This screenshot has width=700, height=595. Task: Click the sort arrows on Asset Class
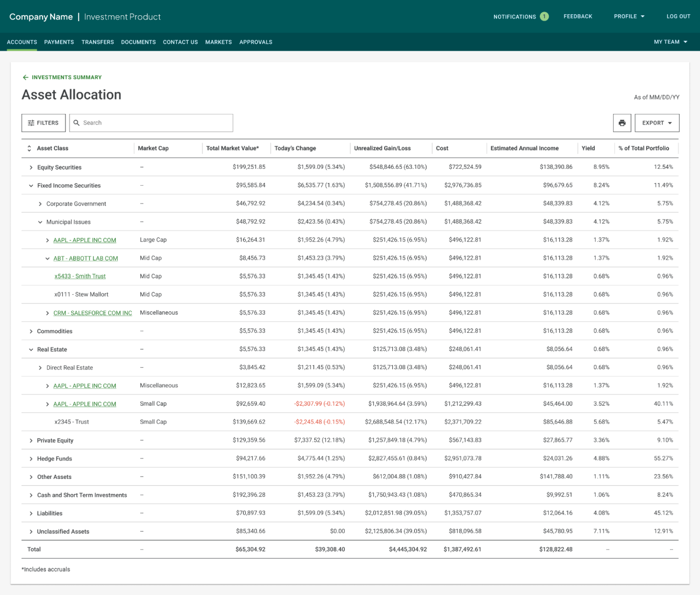(x=29, y=148)
